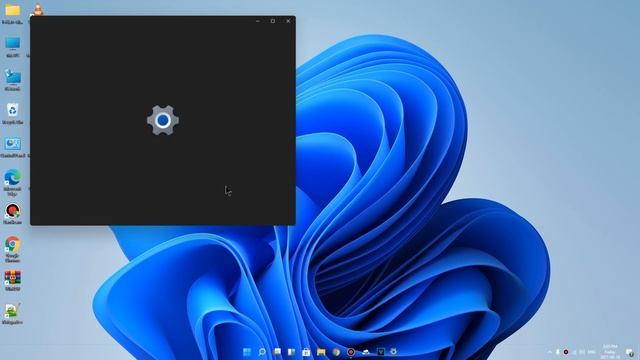This screenshot has width=640, height=360.
Task: Open the WinRAR desktop icon
Action: (13, 278)
